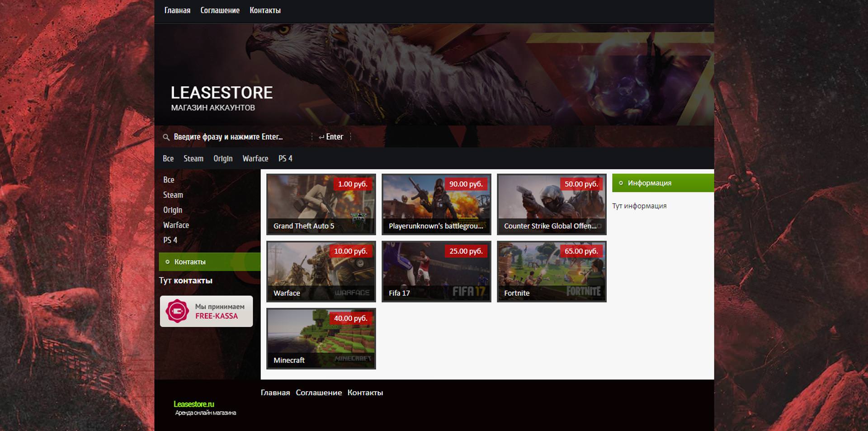The image size is (868, 431).
Task: Click the Leasestore.ru footer link
Action: tap(194, 404)
